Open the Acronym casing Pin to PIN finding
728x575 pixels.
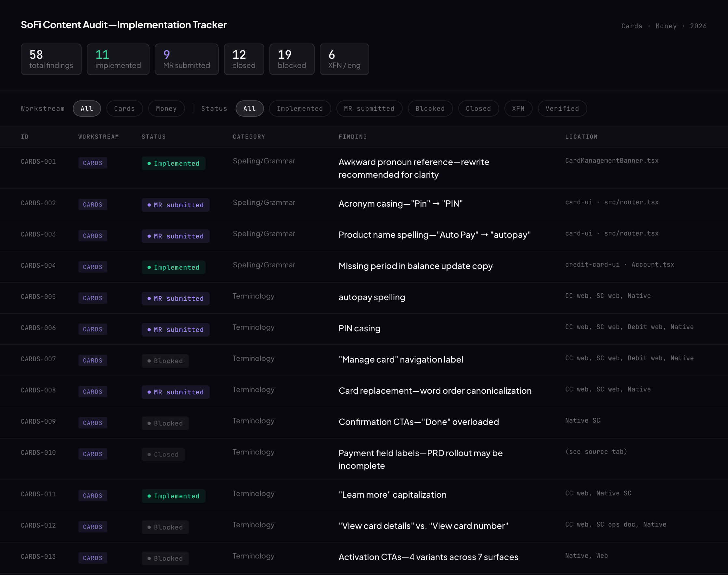(x=401, y=204)
